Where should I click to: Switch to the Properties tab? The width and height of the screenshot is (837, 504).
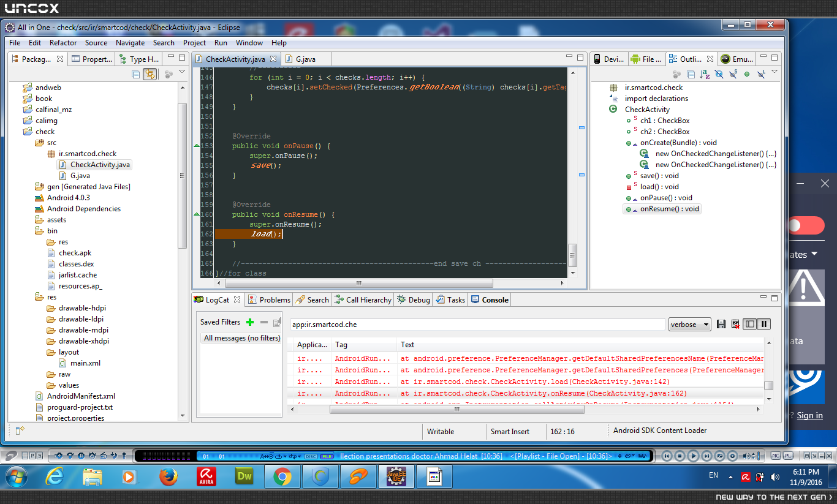(x=92, y=59)
